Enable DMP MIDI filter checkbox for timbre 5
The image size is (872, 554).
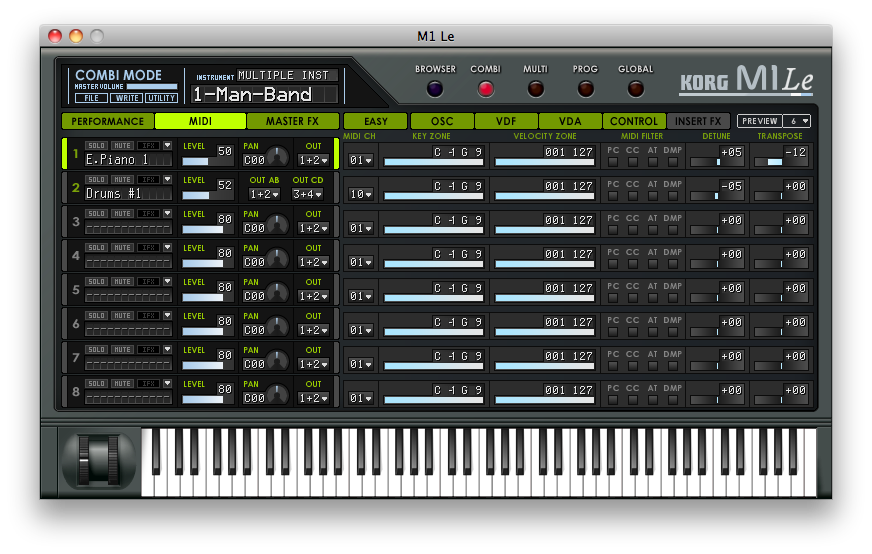673,298
